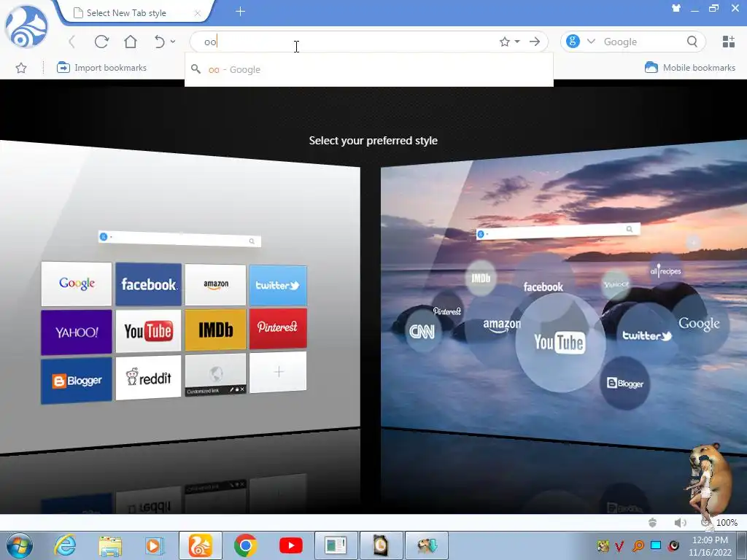Open the Windows Start menu
Screen dimensions: 747x560
[x=19, y=545]
